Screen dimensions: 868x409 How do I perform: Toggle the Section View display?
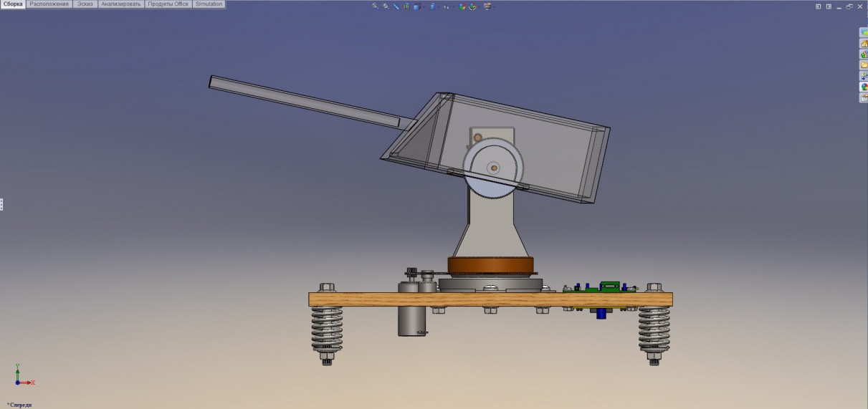(406, 6)
